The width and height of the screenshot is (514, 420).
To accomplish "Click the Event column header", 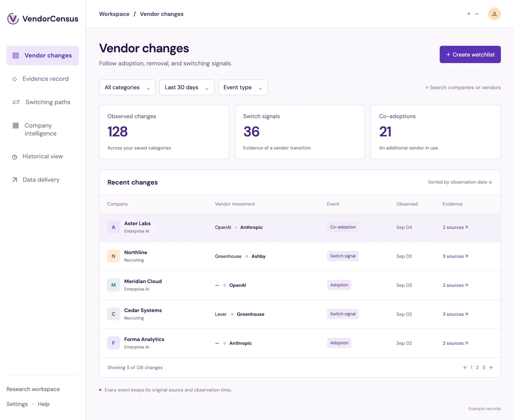I will click(333, 204).
